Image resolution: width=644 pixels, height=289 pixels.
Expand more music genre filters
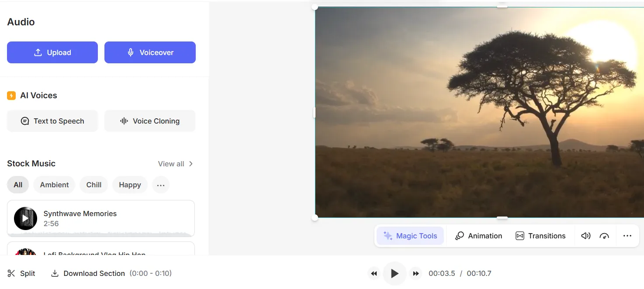(161, 185)
